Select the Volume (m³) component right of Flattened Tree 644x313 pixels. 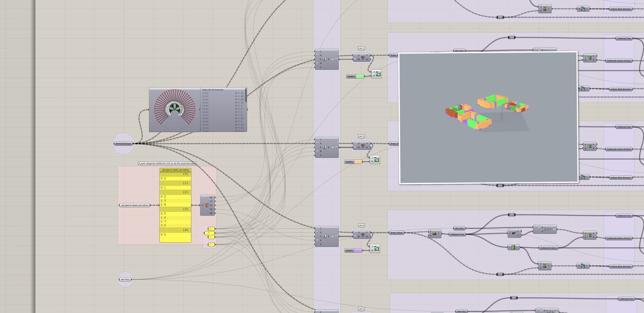click(x=514, y=233)
